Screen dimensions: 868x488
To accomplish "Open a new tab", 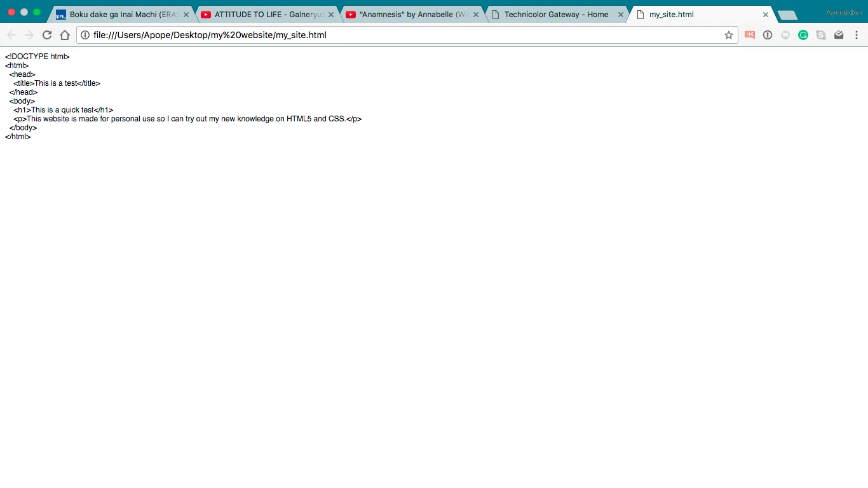I will [x=787, y=15].
